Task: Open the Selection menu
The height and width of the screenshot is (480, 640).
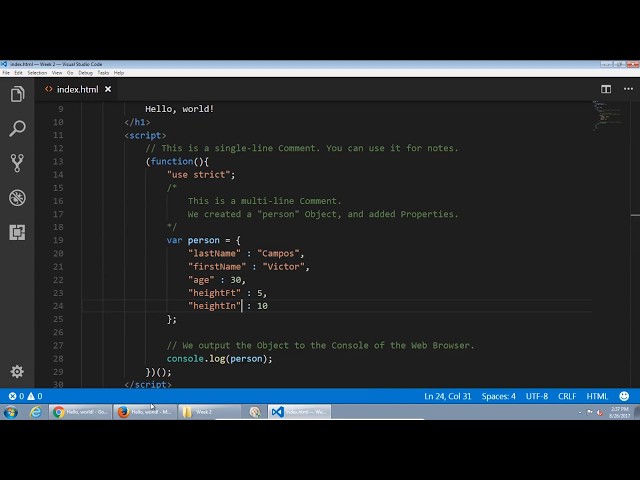Action: (x=37, y=73)
